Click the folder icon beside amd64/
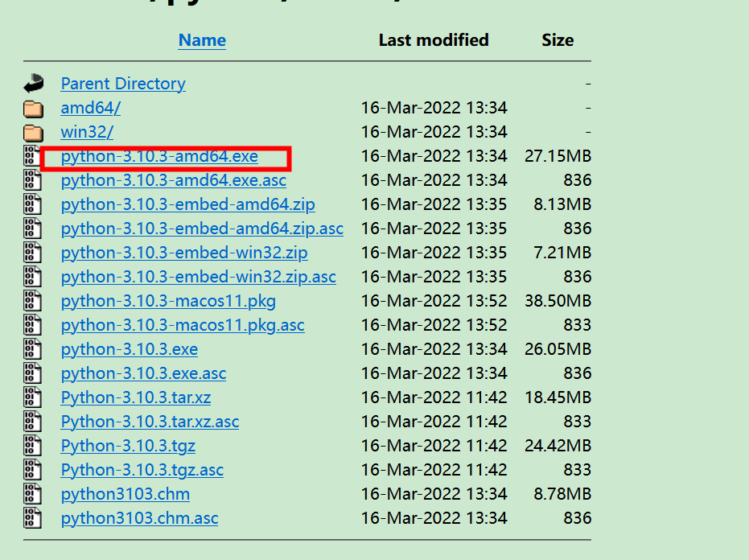749x560 pixels. (x=34, y=109)
